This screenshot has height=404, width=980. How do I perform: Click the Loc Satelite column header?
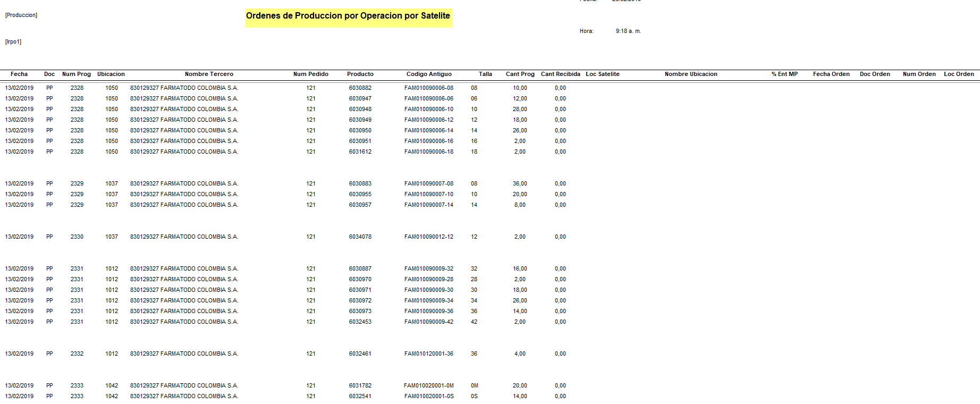tap(603, 74)
